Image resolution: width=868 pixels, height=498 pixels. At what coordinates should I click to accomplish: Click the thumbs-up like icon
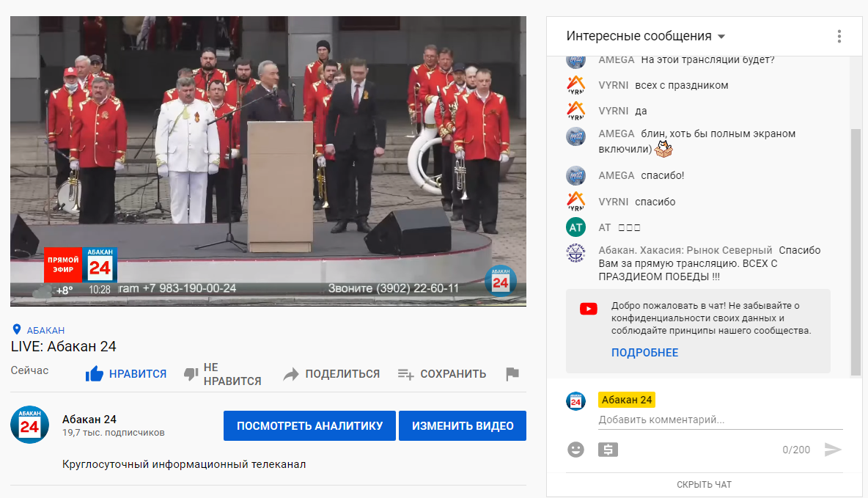click(94, 374)
